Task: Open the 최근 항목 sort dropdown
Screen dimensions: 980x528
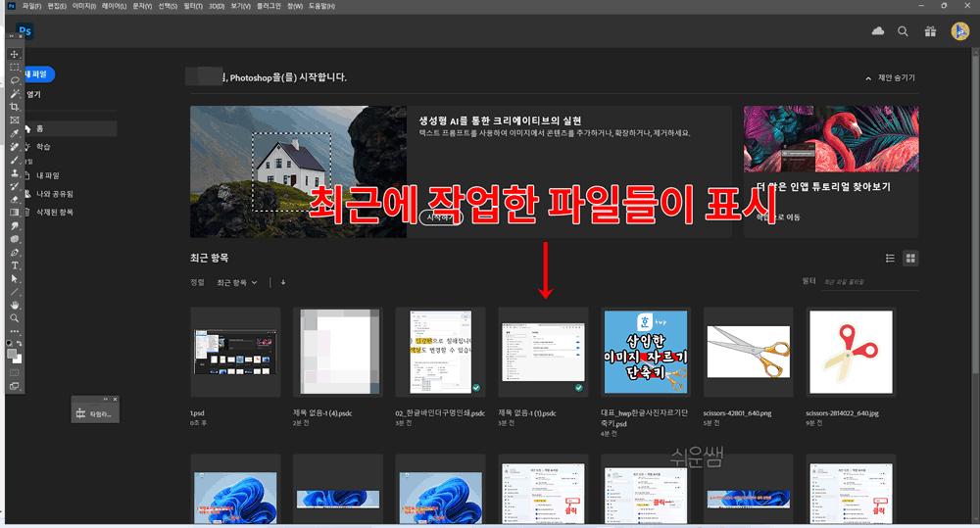Action: point(237,282)
